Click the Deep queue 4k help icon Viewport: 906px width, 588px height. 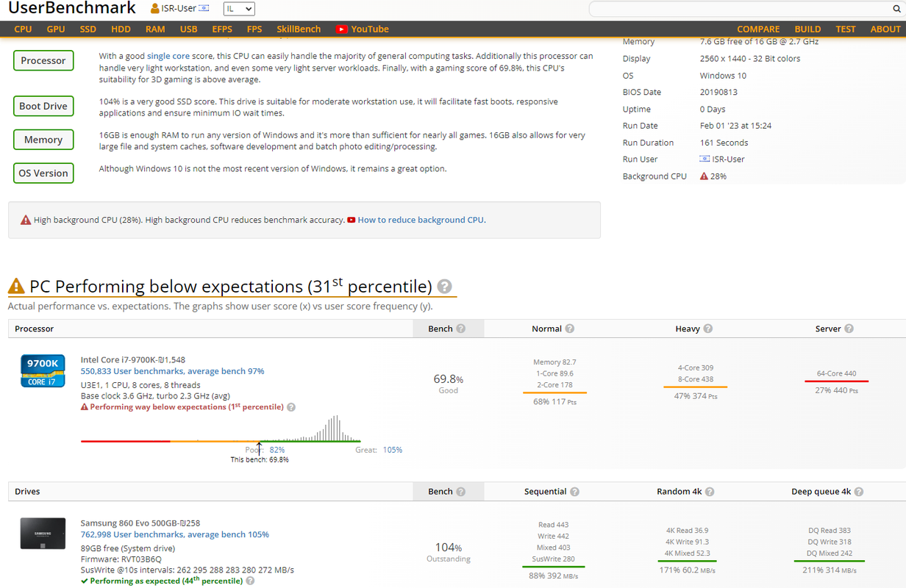click(x=859, y=492)
